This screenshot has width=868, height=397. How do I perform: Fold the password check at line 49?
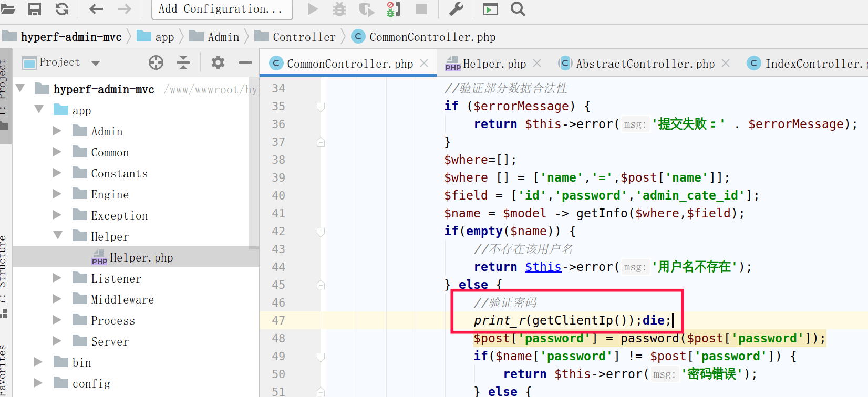pyautogui.click(x=321, y=357)
